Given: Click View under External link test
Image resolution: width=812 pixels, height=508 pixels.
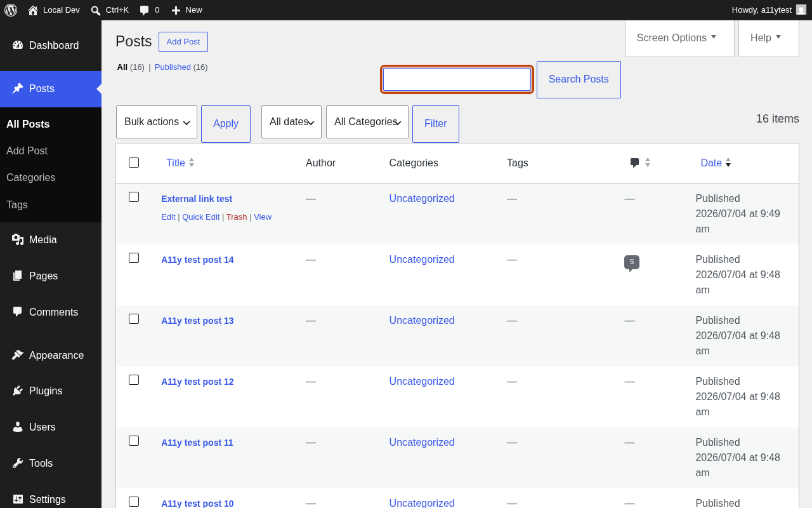Looking at the screenshot, I should click(x=263, y=217).
